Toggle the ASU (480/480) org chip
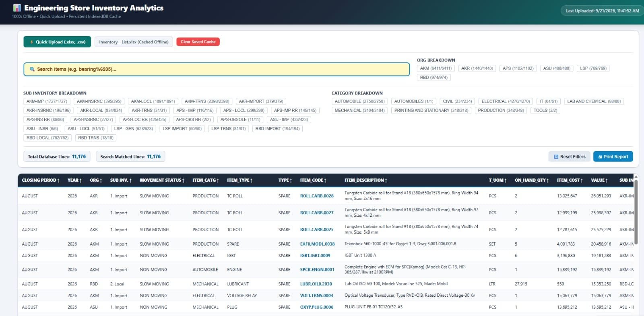Viewport: 644px width, 316px height. pos(557,68)
